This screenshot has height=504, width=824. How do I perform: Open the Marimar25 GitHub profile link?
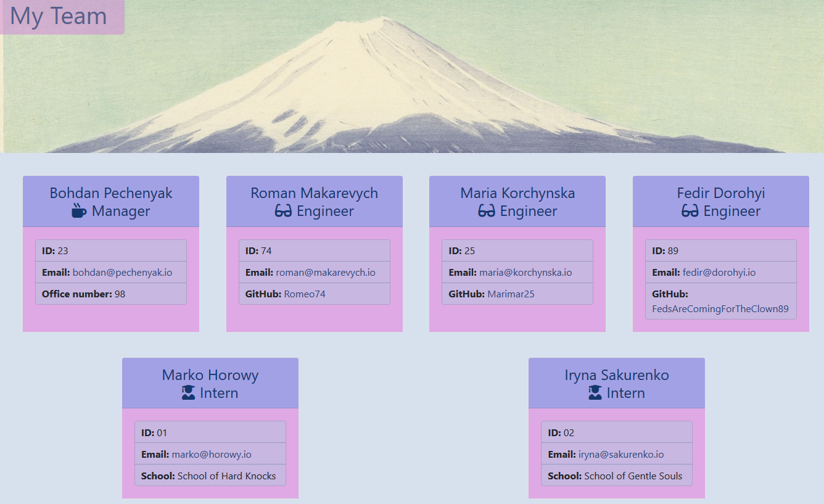pyautogui.click(x=511, y=294)
